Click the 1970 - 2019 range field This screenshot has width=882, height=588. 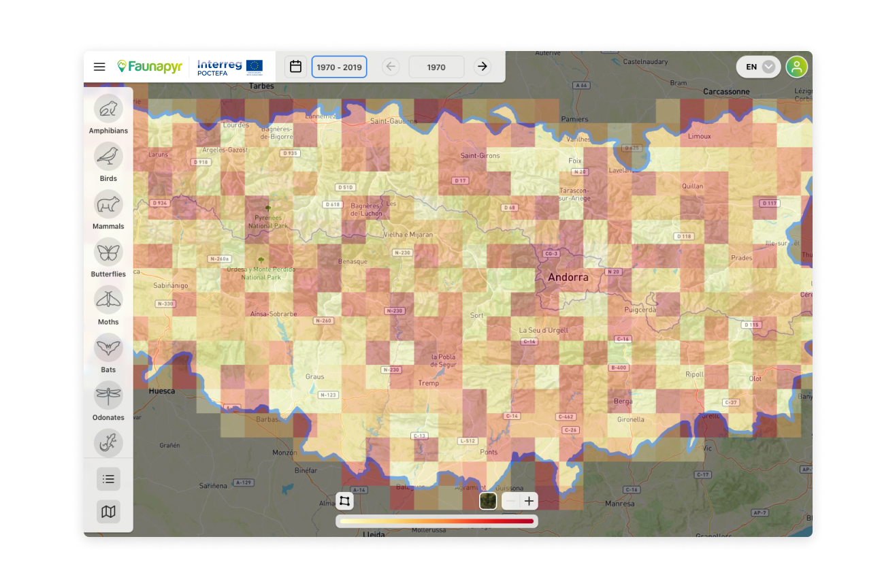(339, 67)
